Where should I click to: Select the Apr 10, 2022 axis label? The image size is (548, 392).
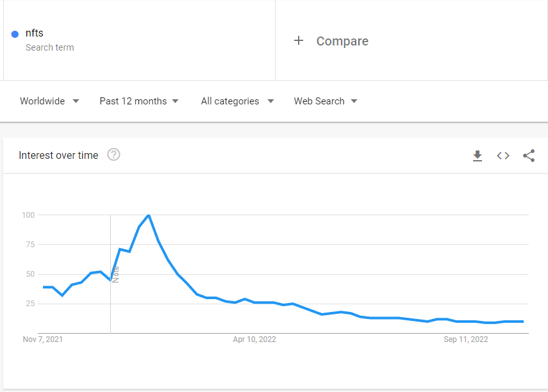(x=254, y=339)
